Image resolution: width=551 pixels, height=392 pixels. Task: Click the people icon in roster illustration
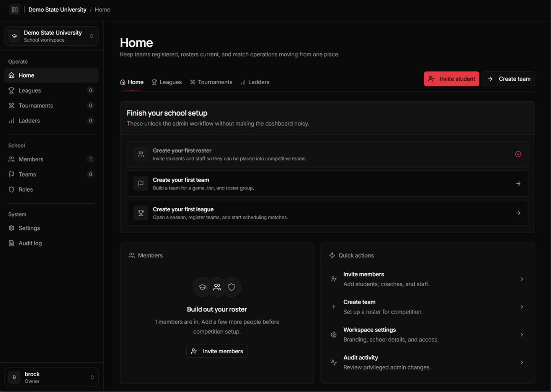tap(217, 287)
